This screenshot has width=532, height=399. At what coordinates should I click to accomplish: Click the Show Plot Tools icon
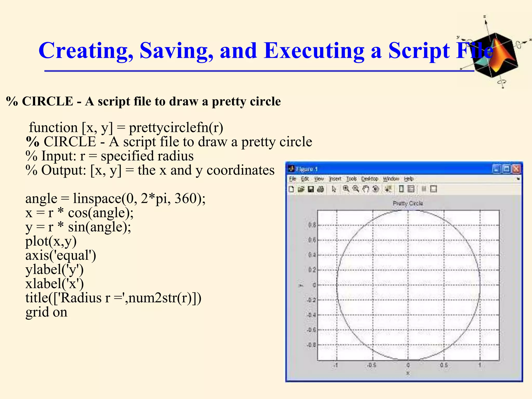[433, 189]
